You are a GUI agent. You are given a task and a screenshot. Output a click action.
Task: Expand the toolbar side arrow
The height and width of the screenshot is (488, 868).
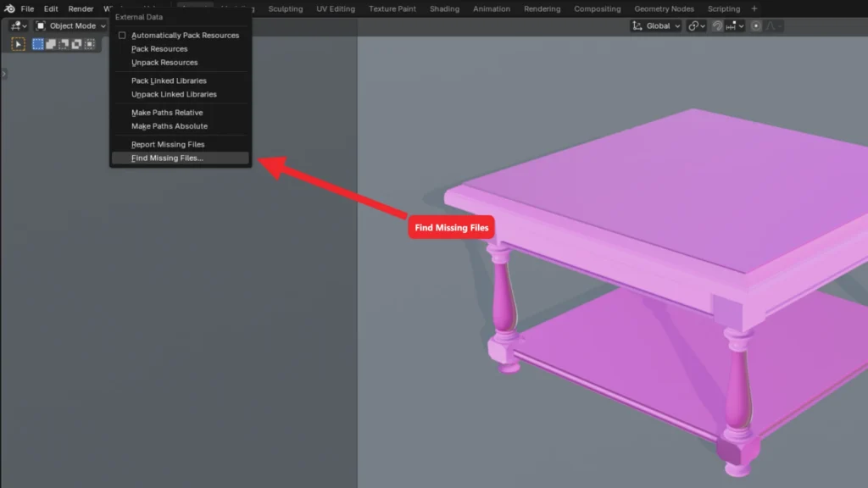click(4, 74)
